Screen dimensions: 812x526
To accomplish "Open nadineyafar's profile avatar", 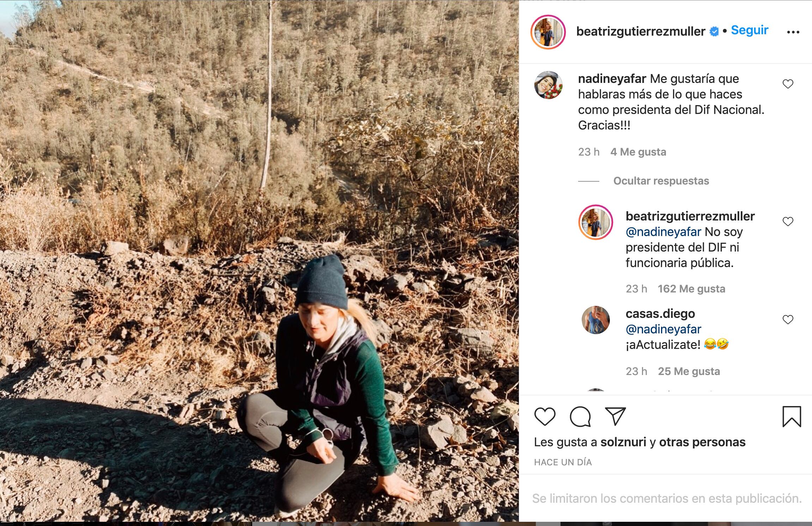I will point(548,85).
